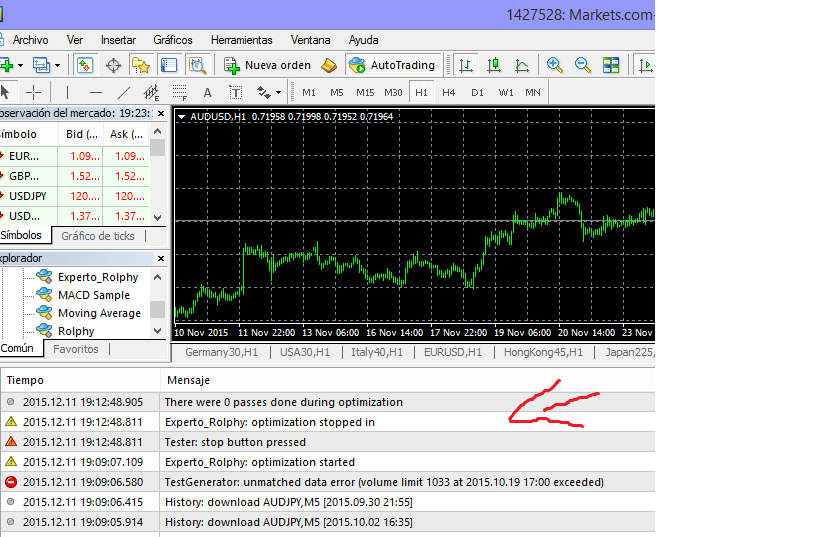The image size is (819, 537).
Task: Switch to the Gráfico de ticks tab
Action: (x=97, y=236)
